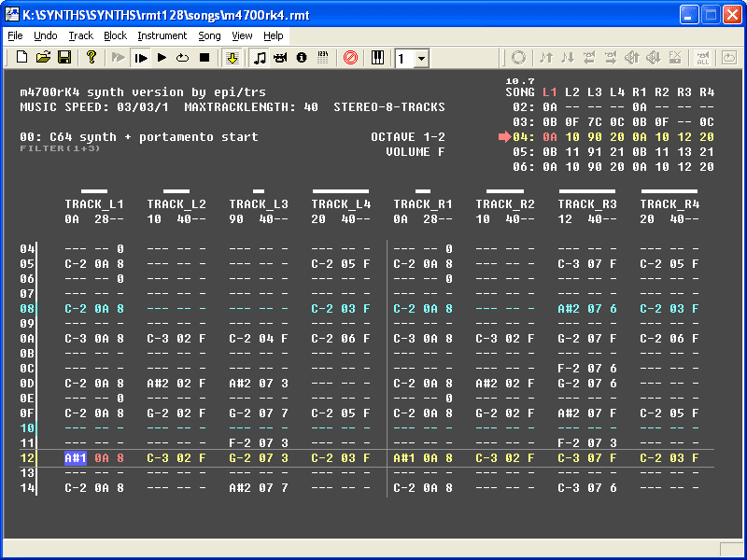Image resolution: width=747 pixels, height=560 pixels.
Task: Click the TRACK_L3 column header
Action: (x=259, y=203)
